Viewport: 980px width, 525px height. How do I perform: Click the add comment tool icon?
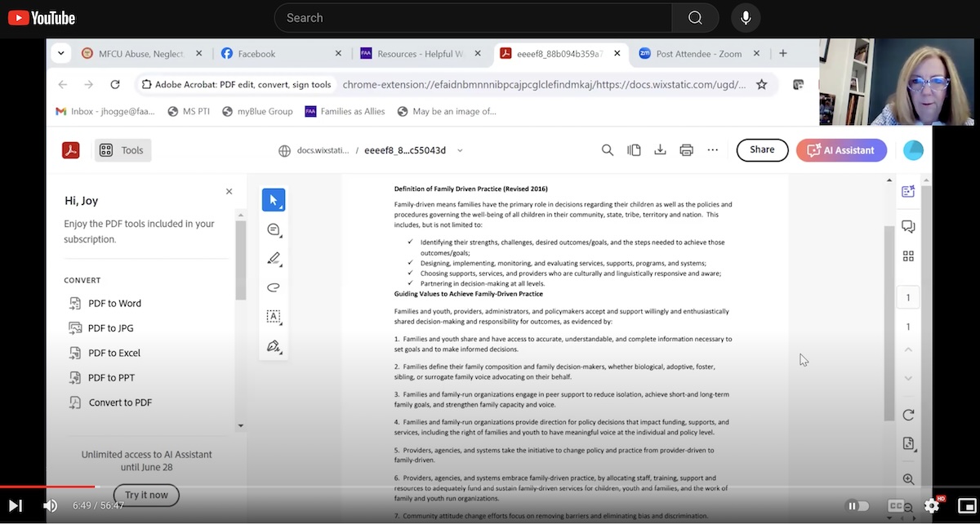[274, 230]
